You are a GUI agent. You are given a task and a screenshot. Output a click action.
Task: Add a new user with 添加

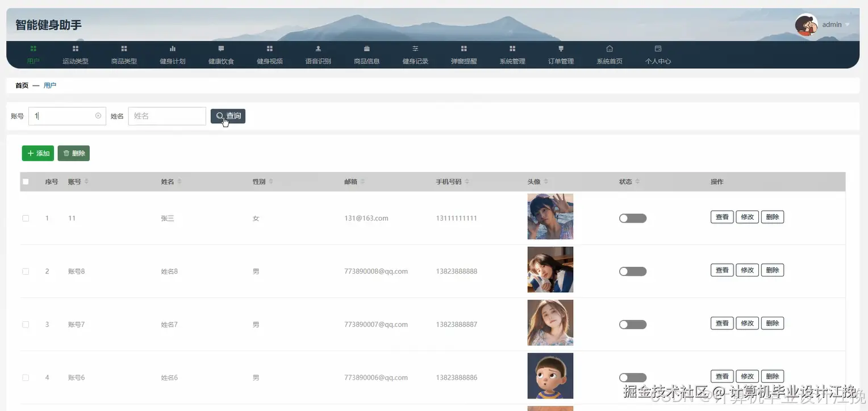(38, 153)
